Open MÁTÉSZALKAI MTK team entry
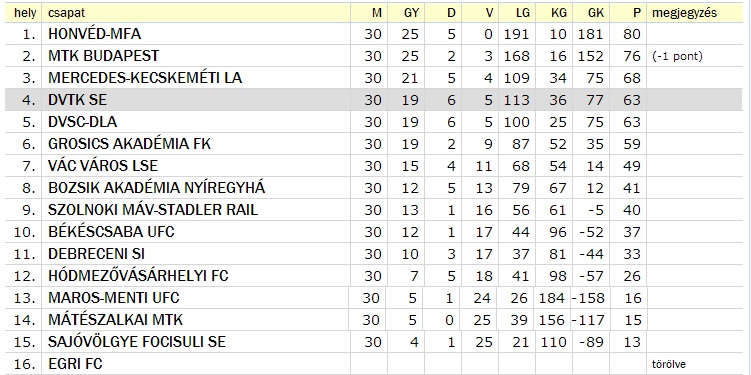751x375 pixels. click(x=115, y=320)
